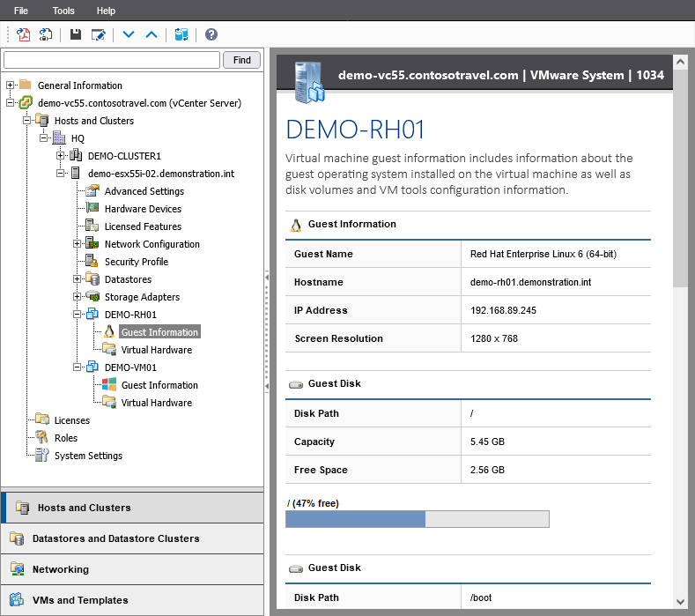This screenshot has height=616, width=695.
Task: Click the Capacity value 5.45 GB
Action: [487, 442]
